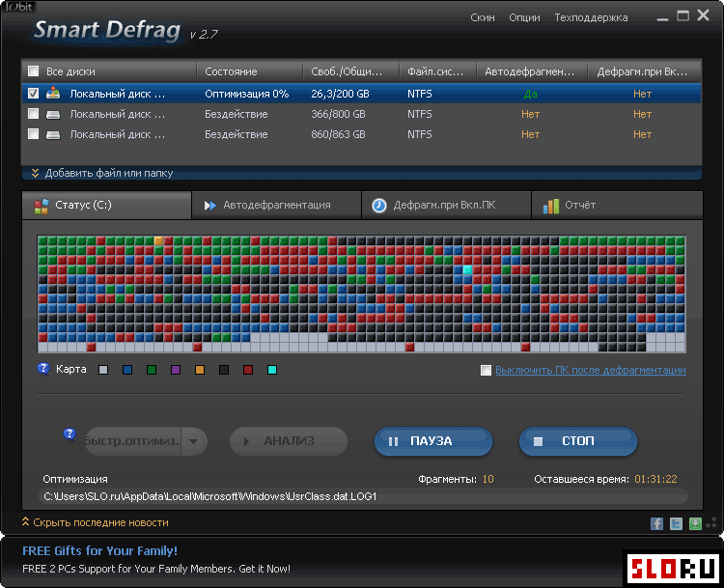The image size is (724, 588).
Task: Click the green legend swatch
Action: point(152,370)
